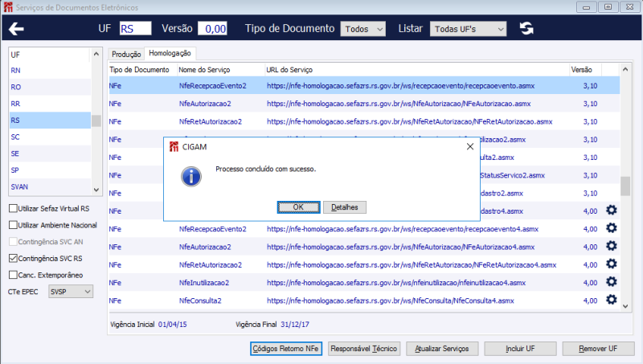Open settings gear on the dastro4.asmx row
This screenshot has height=364, width=643.
612,211
